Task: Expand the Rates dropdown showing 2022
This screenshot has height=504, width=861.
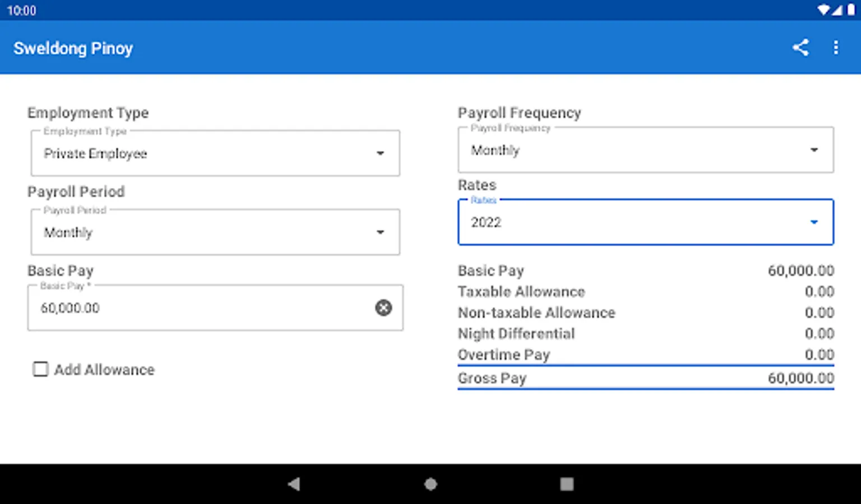Action: (x=646, y=222)
